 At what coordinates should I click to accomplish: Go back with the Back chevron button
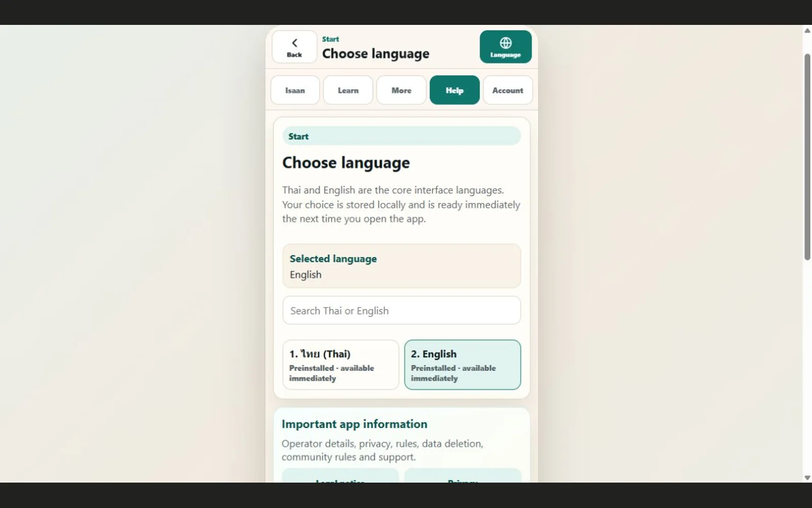tap(294, 47)
